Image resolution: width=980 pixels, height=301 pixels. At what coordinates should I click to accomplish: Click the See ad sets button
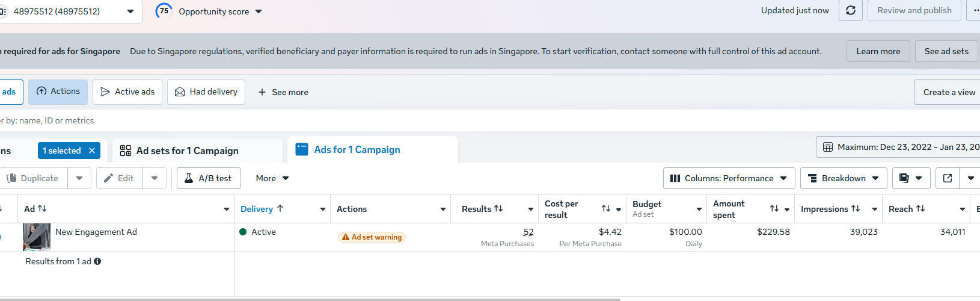[x=946, y=51]
